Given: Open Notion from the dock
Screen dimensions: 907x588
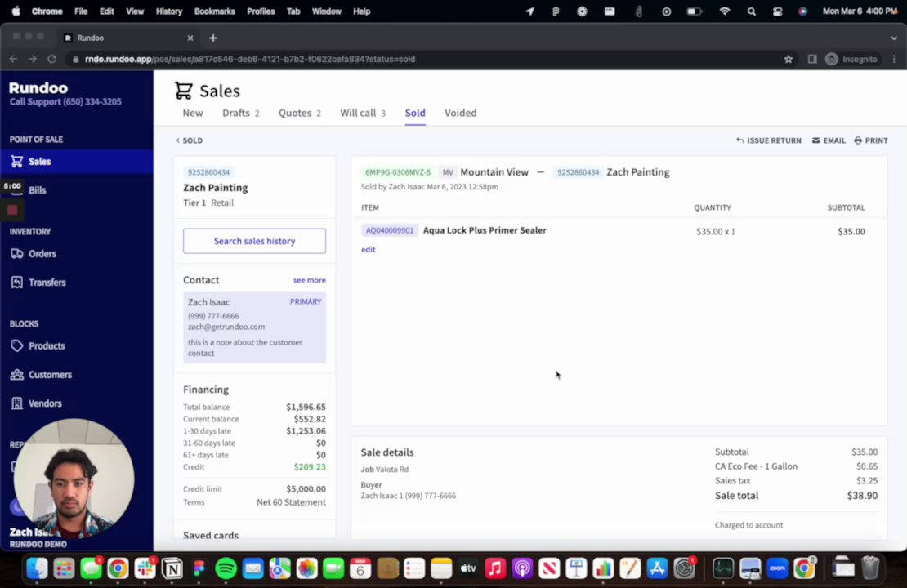Looking at the screenshot, I should point(172,569).
